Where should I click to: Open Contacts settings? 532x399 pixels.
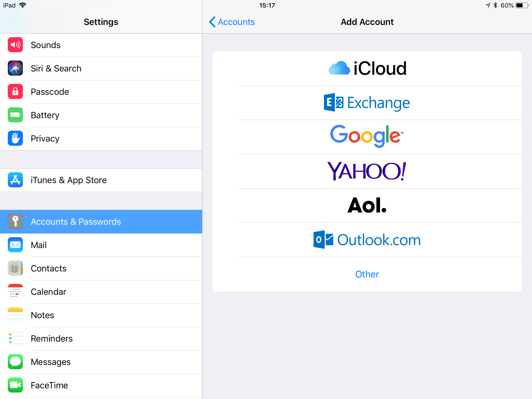[x=101, y=268]
